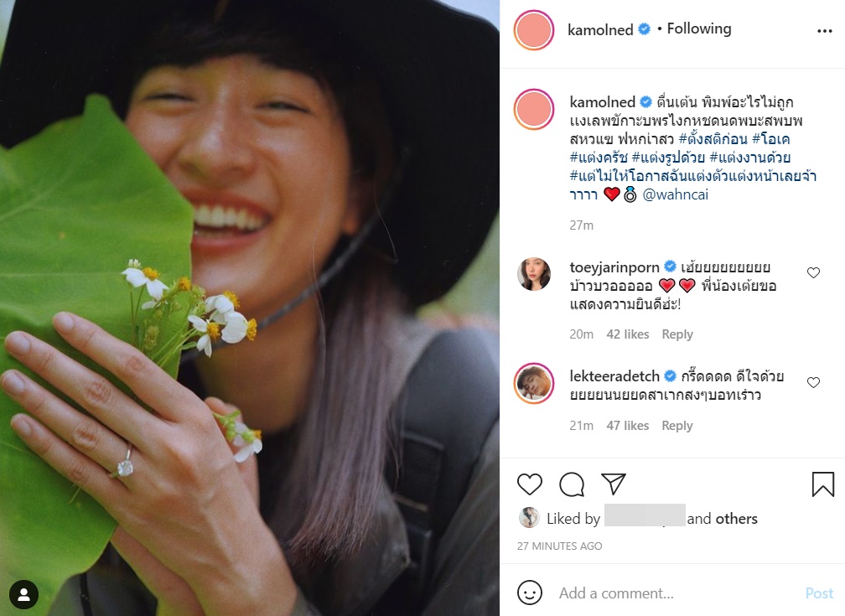Share post with paper plane icon
The width and height of the screenshot is (845, 616).
click(x=614, y=484)
